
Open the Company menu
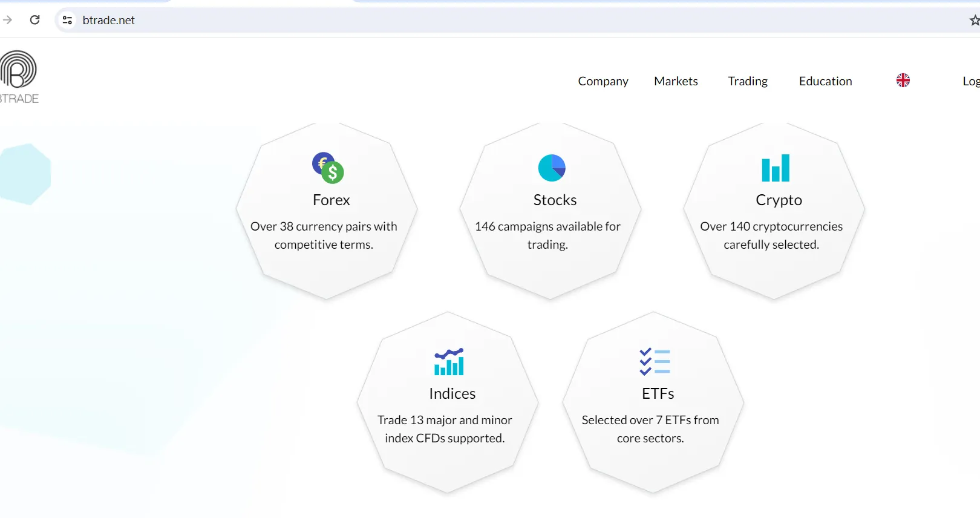tap(603, 81)
